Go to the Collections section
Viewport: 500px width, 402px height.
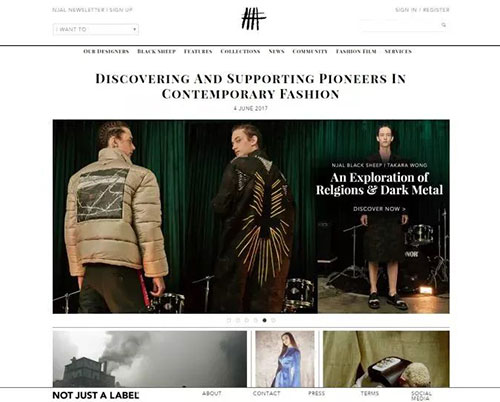(240, 51)
